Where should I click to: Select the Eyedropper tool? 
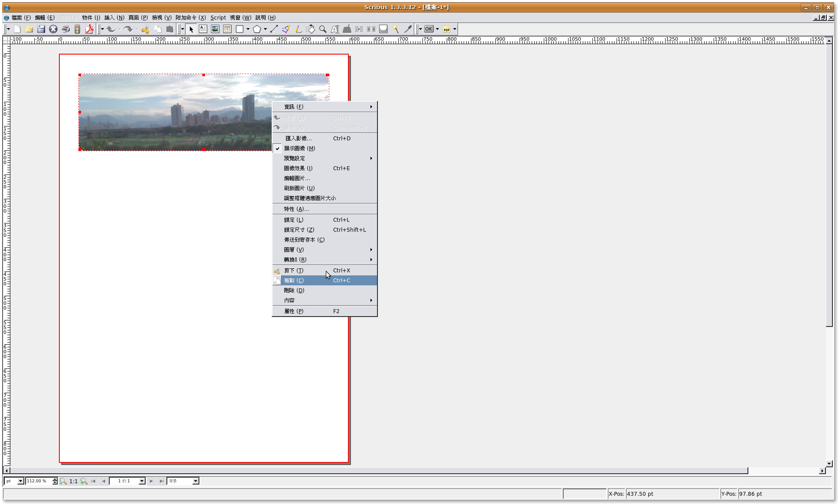pyautogui.click(x=408, y=29)
